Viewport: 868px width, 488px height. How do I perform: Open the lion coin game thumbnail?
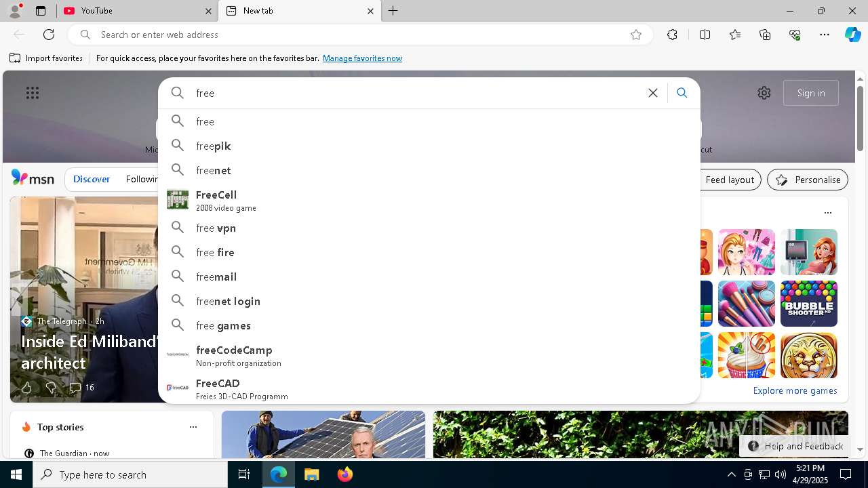pyautogui.click(x=809, y=355)
